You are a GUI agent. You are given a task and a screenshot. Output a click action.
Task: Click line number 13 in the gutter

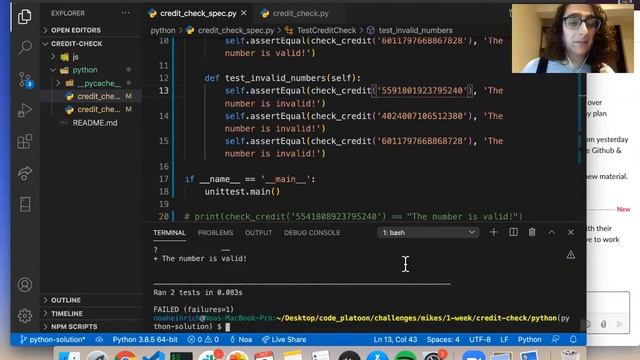(164, 91)
